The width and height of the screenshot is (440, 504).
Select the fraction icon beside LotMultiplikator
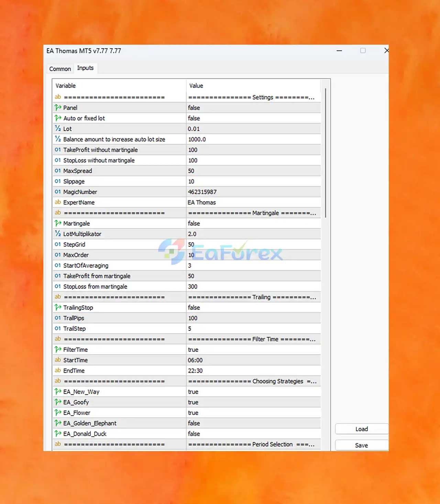click(x=58, y=234)
